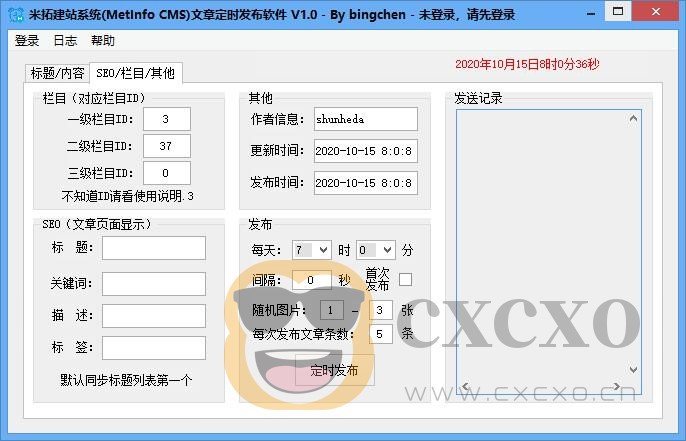The height and width of the screenshot is (441, 686).
Task: Click the SEO 标签 input field
Action: click(154, 348)
